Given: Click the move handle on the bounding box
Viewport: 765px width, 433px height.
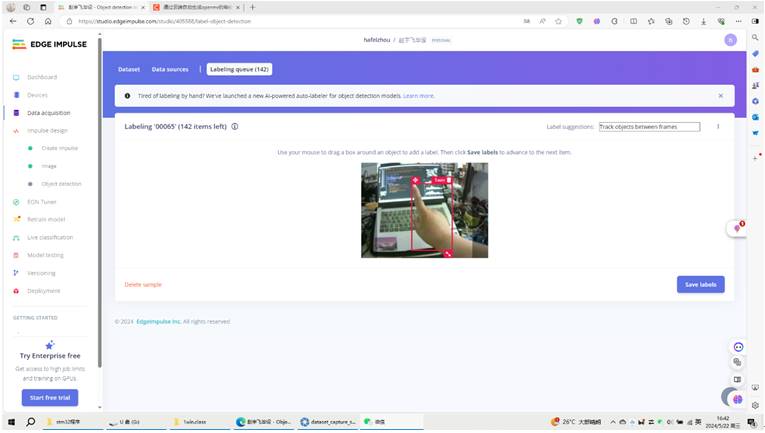Looking at the screenshot, I should point(415,180).
